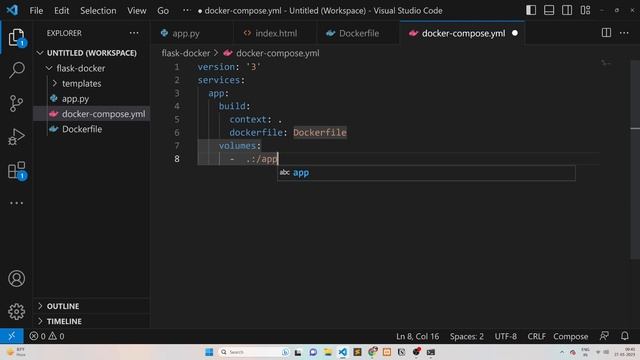Click the remote window indicator
Image resolution: width=640 pixels, height=360 pixels.
tap(11, 336)
